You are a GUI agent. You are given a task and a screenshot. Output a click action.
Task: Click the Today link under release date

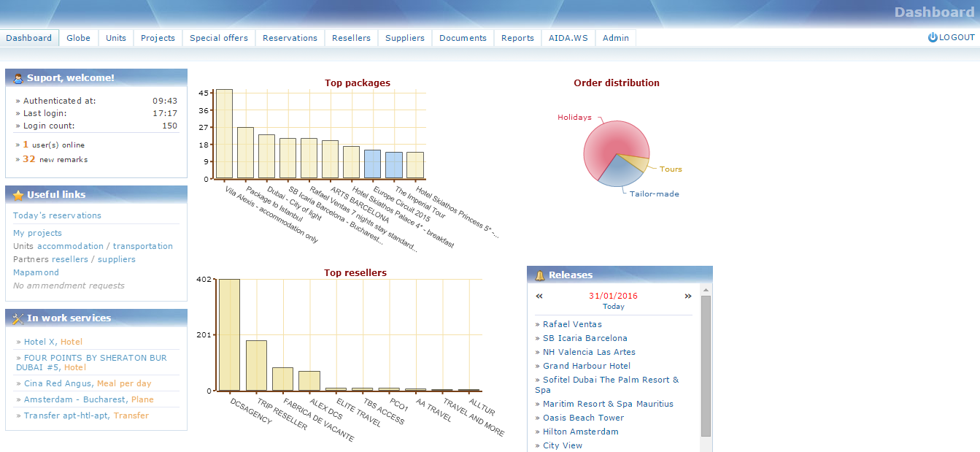pyautogui.click(x=613, y=307)
